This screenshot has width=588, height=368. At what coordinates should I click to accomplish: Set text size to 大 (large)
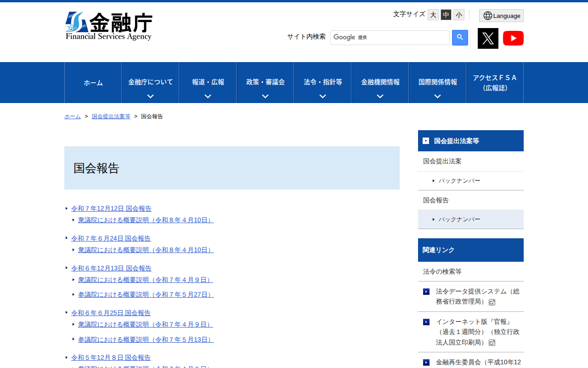[x=433, y=15]
